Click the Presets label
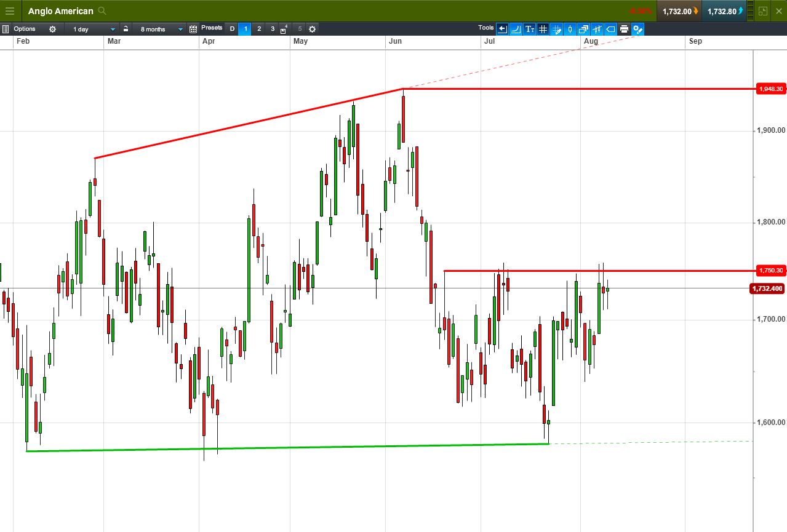The width and height of the screenshot is (787, 532). 212,28
